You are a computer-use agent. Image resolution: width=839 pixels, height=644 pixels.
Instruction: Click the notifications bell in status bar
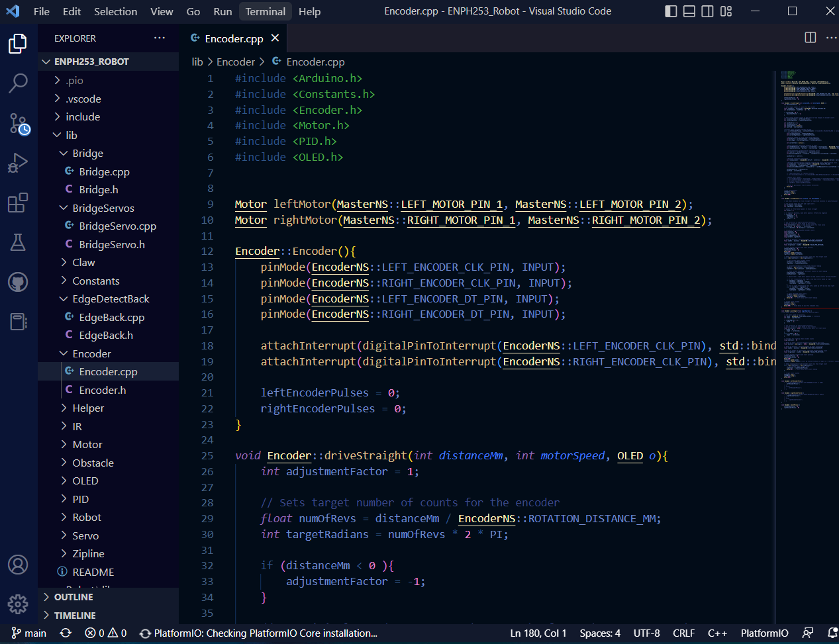click(832, 633)
